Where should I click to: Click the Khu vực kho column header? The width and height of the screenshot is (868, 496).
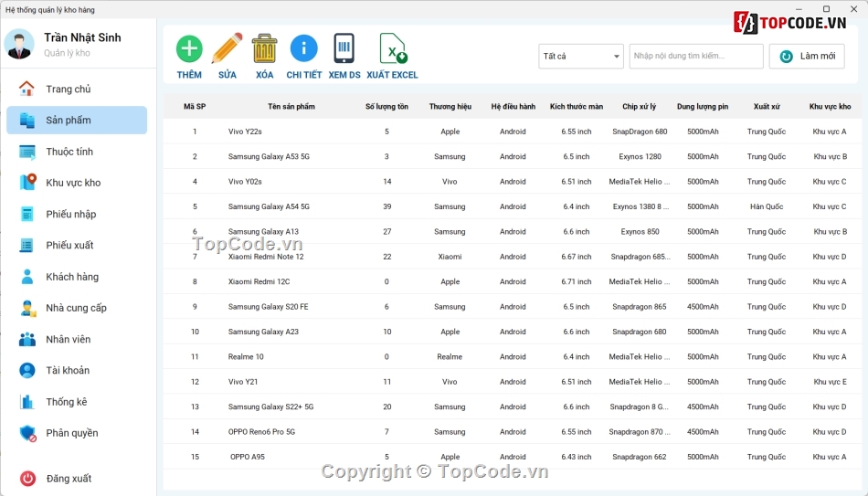tap(830, 106)
